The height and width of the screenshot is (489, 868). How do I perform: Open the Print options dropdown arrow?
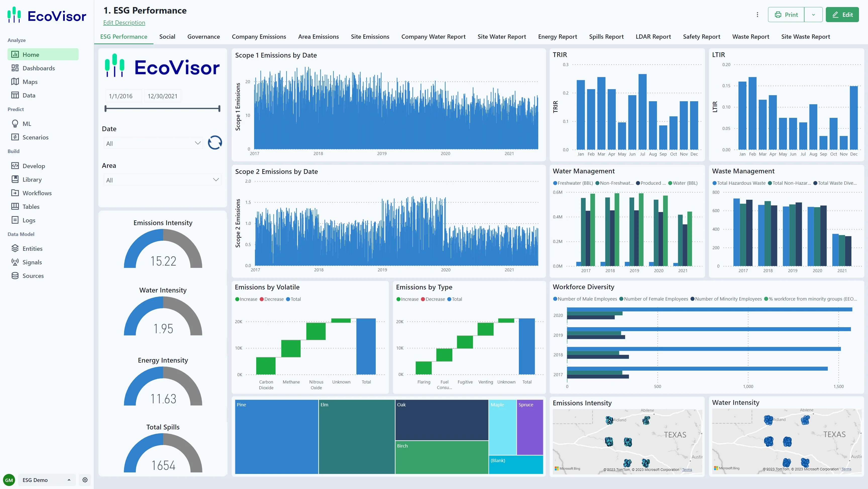(x=813, y=15)
